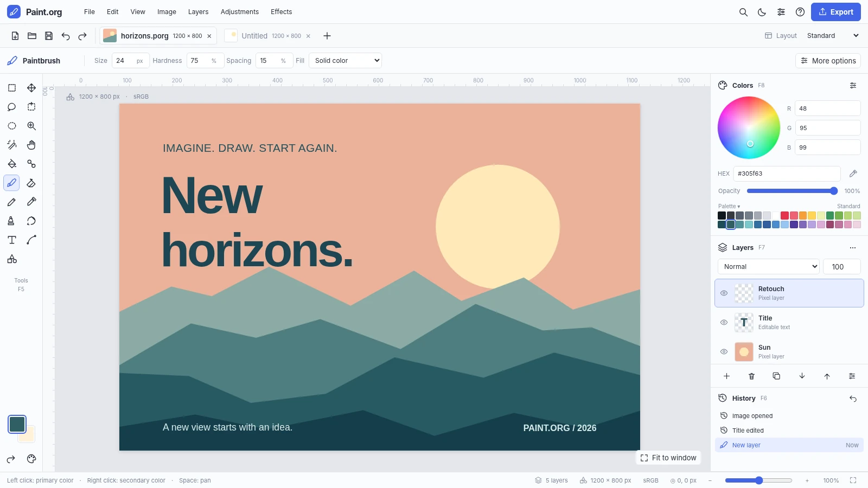Choose the Eraser tool
Screen dimensions: 868x488
pos(31,183)
